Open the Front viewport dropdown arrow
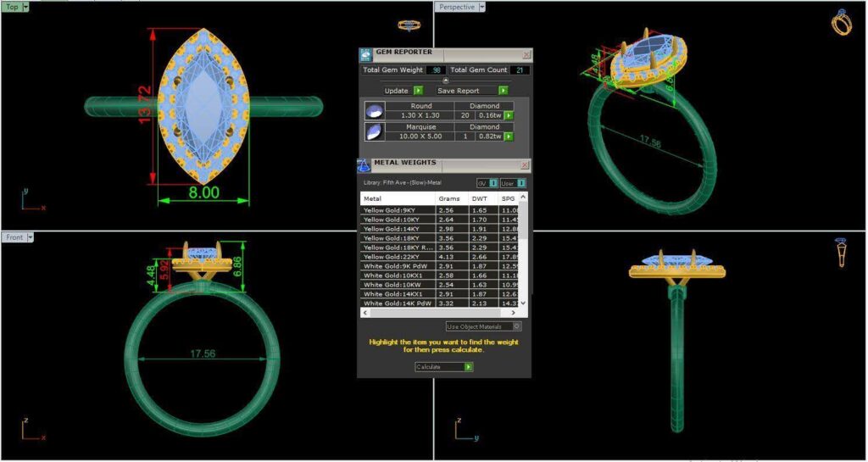Viewport: 868px width, 462px height. [31, 237]
